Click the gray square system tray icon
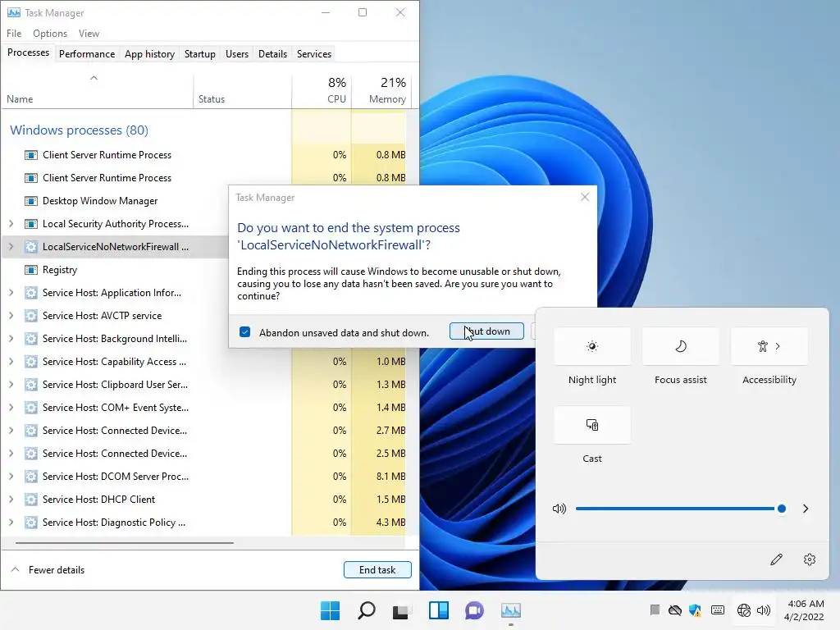The image size is (840, 630). [x=655, y=609]
